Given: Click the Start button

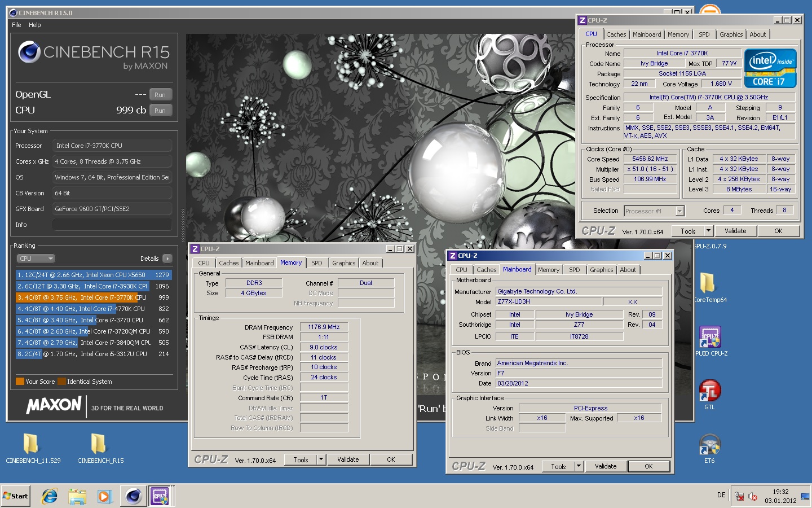Looking at the screenshot, I should click(x=15, y=496).
